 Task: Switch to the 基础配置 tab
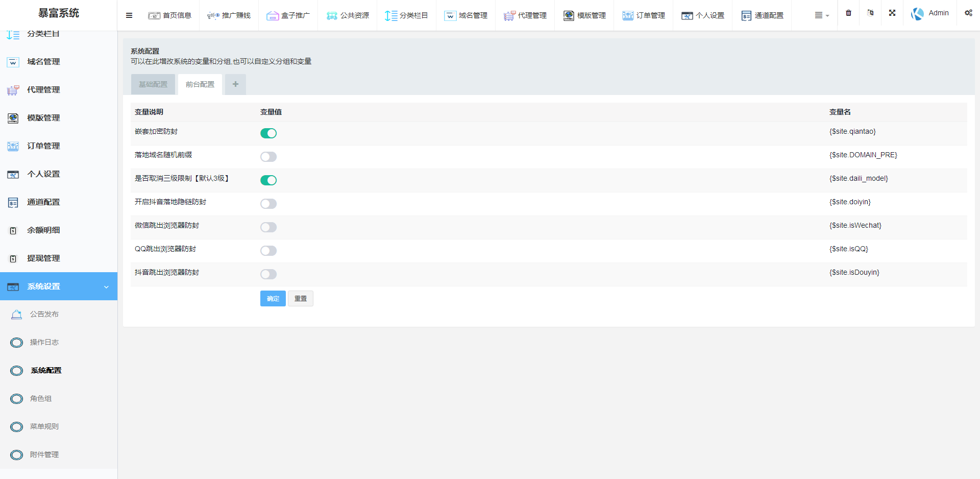(x=153, y=84)
